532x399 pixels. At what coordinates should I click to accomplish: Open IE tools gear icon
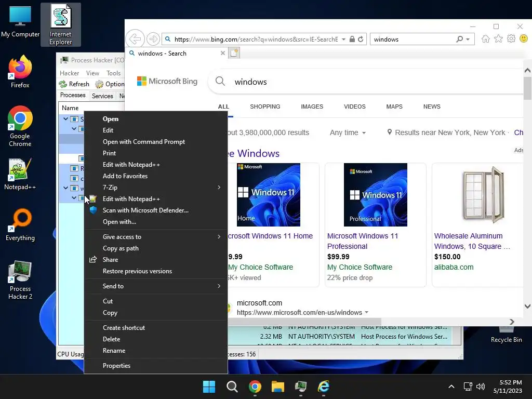(511, 39)
